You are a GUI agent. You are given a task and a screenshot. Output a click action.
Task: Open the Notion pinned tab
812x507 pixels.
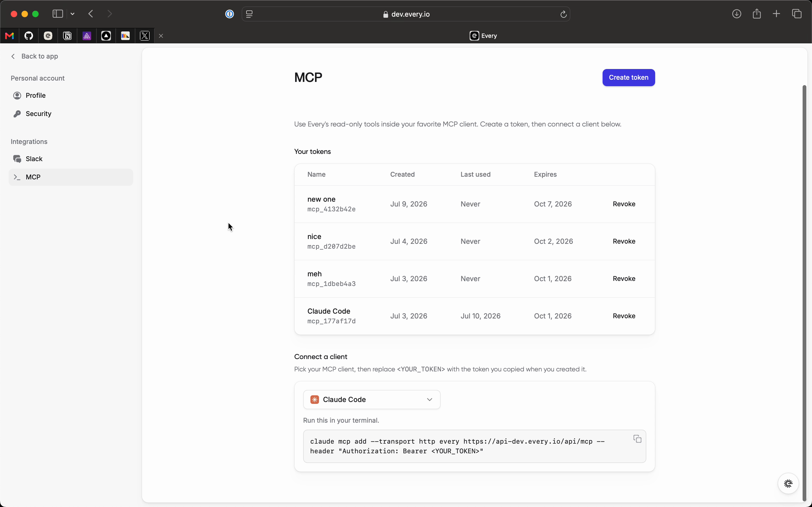point(67,36)
